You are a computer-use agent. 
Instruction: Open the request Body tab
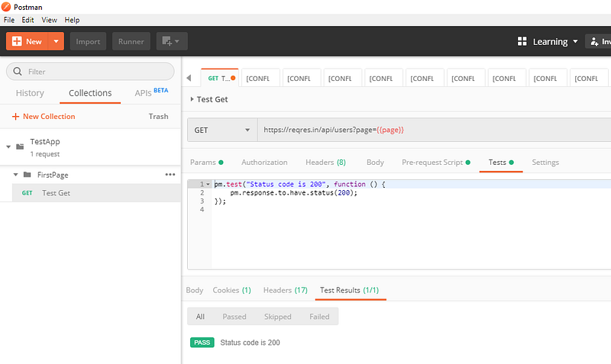pyautogui.click(x=375, y=163)
